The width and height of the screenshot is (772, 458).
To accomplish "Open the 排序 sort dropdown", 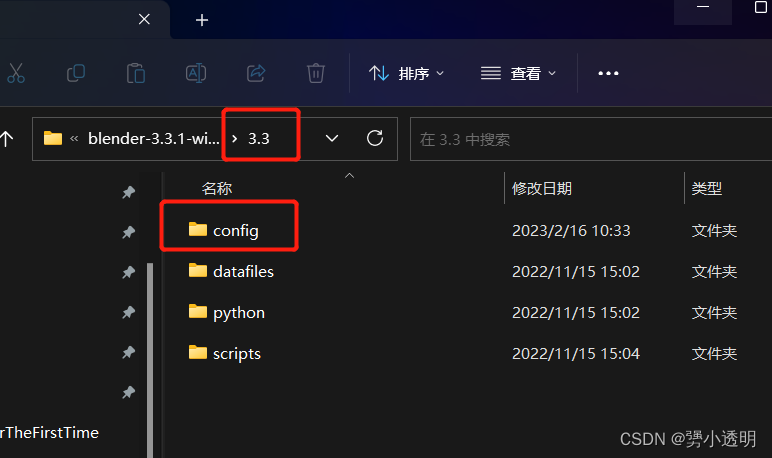I will pyautogui.click(x=407, y=73).
